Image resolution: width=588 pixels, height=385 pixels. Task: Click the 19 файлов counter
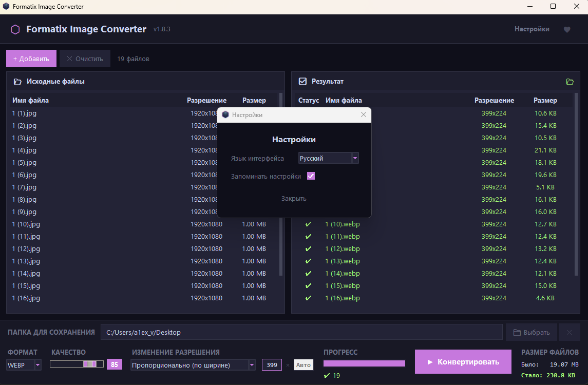click(x=133, y=59)
